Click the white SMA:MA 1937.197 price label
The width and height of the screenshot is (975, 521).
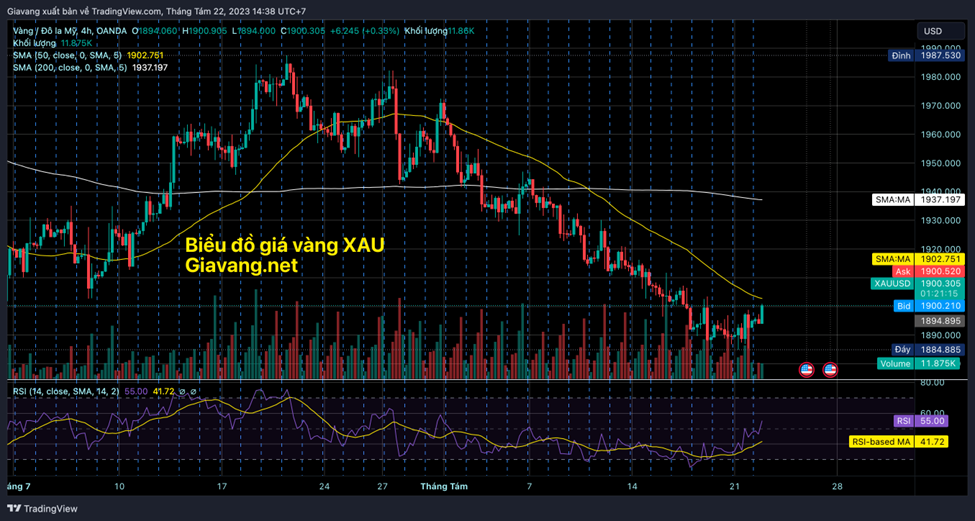pos(917,199)
